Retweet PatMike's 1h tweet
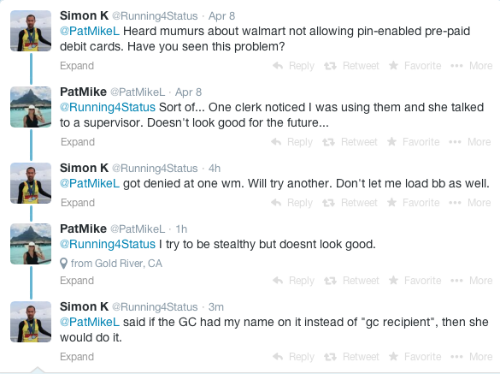The height and width of the screenshot is (374, 500). [x=352, y=280]
